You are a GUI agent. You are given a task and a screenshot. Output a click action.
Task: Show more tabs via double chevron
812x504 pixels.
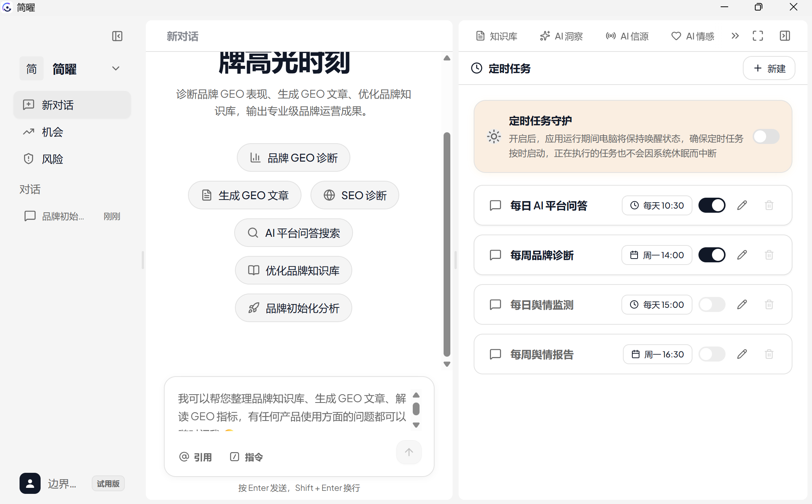point(735,36)
